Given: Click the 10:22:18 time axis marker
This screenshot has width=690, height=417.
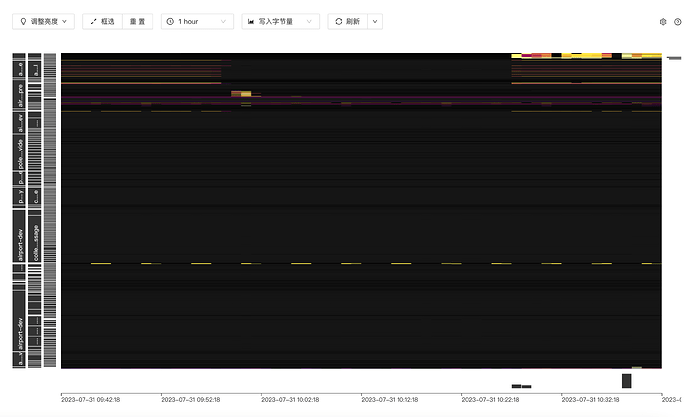Looking at the screenshot, I should pos(490,399).
